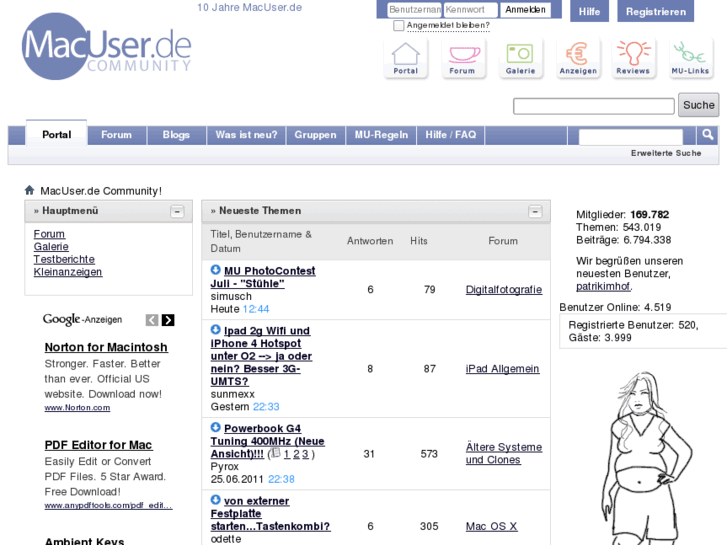Open the 'Was ist neu?' tab
The height and width of the screenshot is (545, 727).
246,135
